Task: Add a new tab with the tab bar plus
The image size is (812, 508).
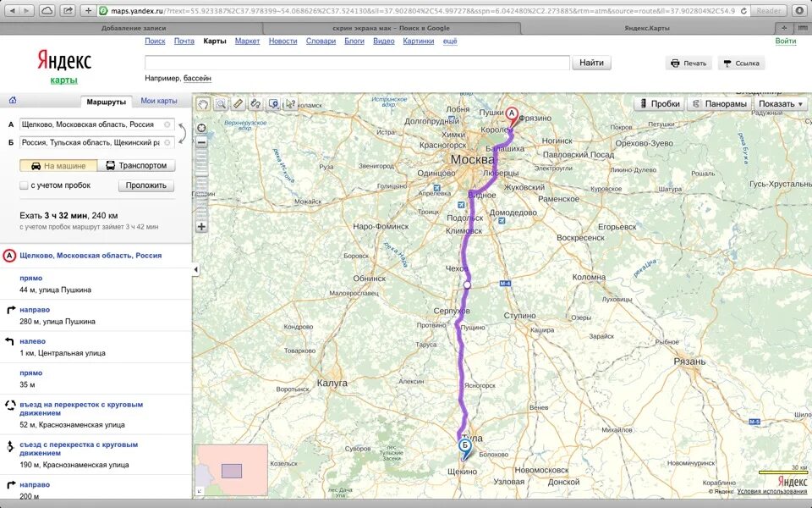Action: [x=785, y=28]
